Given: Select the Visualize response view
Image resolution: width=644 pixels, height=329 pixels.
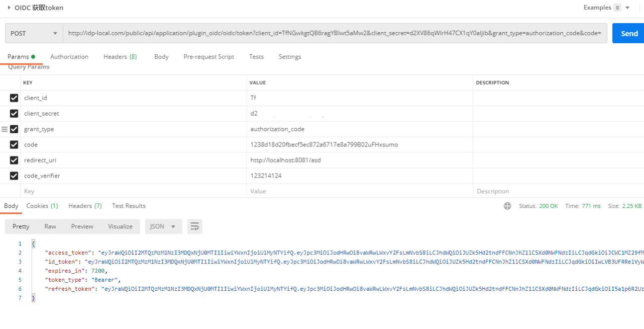Looking at the screenshot, I should click(120, 226).
